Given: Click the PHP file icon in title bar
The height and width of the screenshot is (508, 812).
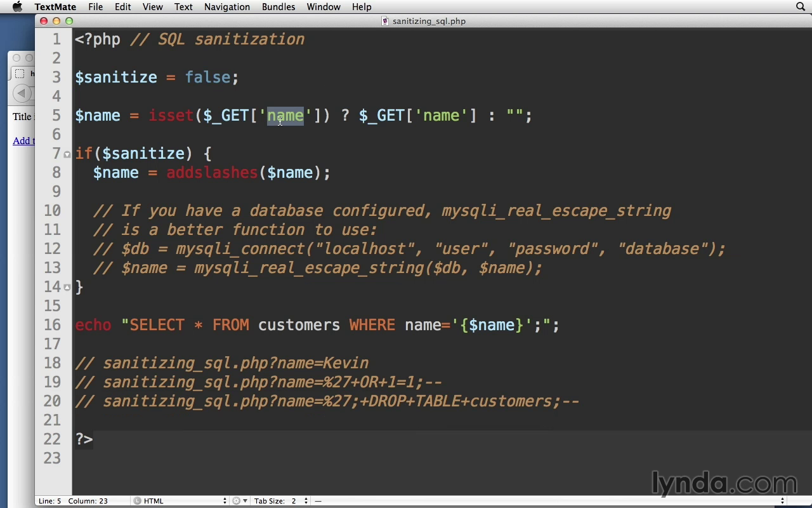Looking at the screenshot, I should tap(385, 21).
